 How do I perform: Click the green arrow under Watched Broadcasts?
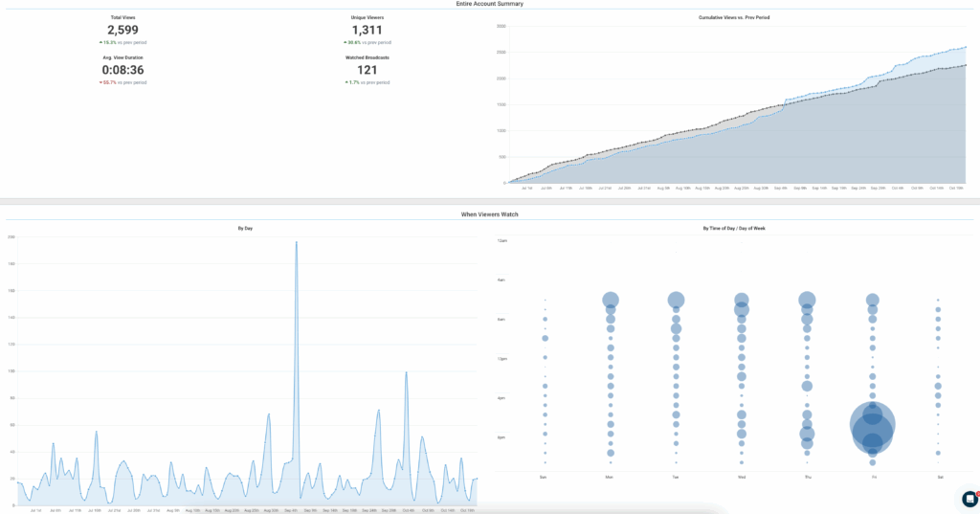[346, 82]
